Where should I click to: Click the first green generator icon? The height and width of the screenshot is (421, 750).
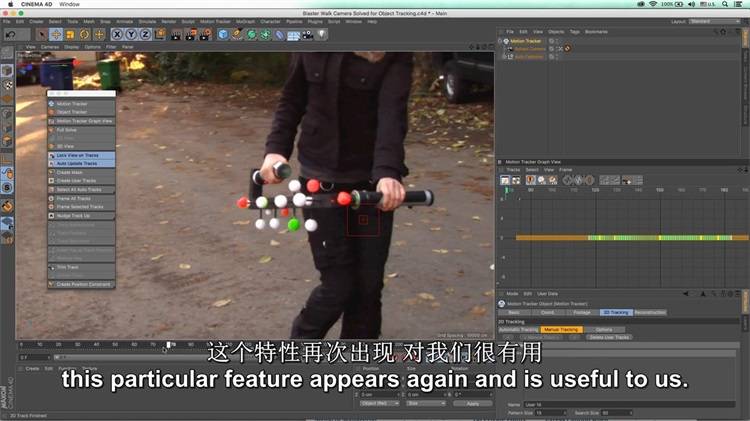251,34
